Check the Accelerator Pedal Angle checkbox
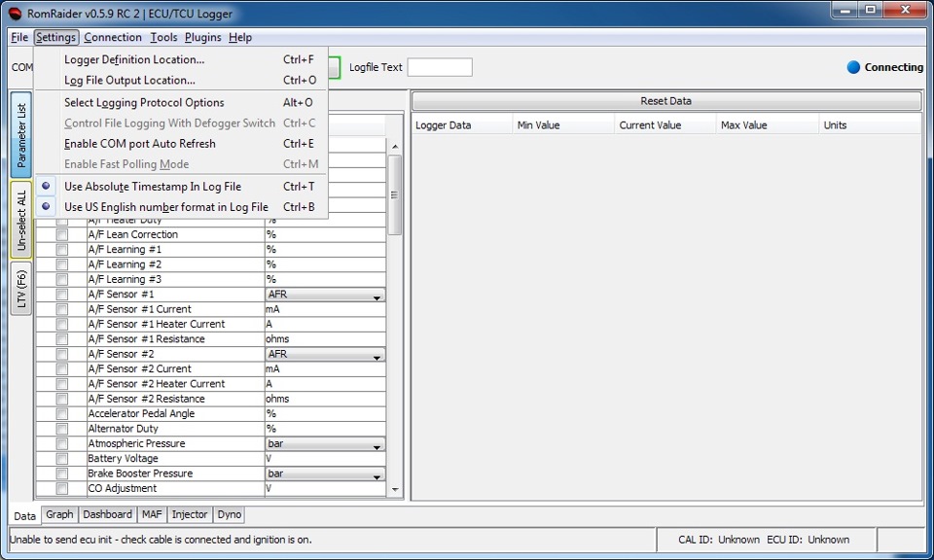The width and height of the screenshot is (934, 560). coord(61,413)
